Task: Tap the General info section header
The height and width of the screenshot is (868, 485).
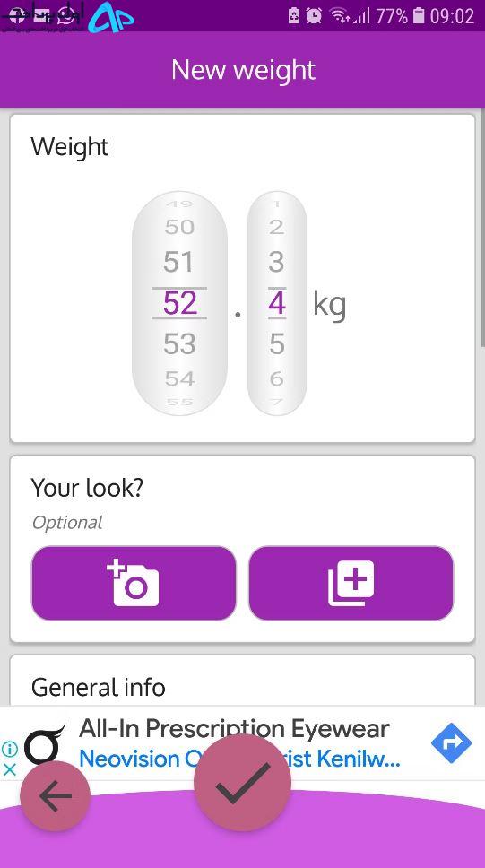Action: coord(98,687)
